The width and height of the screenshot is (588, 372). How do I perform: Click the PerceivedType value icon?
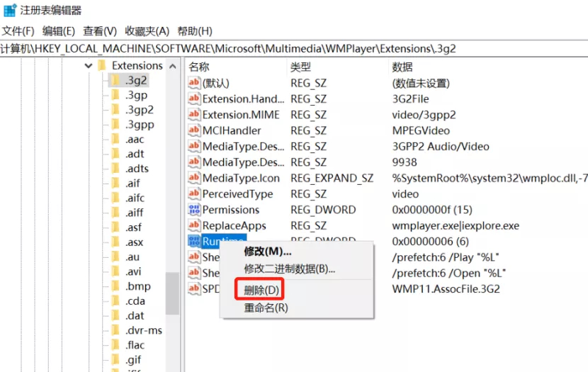click(x=194, y=194)
